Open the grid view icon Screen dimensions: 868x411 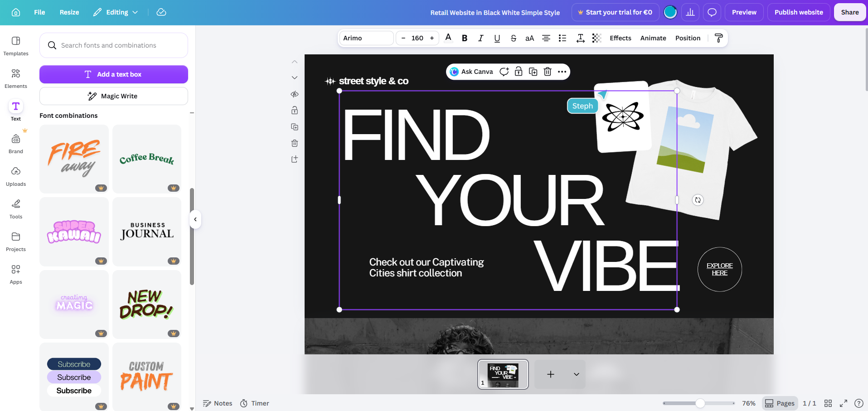828,403
